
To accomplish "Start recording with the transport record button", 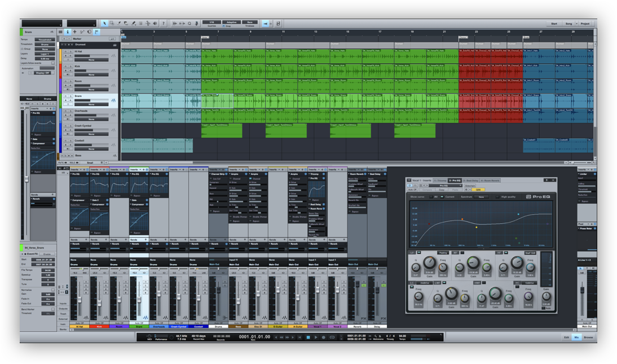I will [324, 338].
